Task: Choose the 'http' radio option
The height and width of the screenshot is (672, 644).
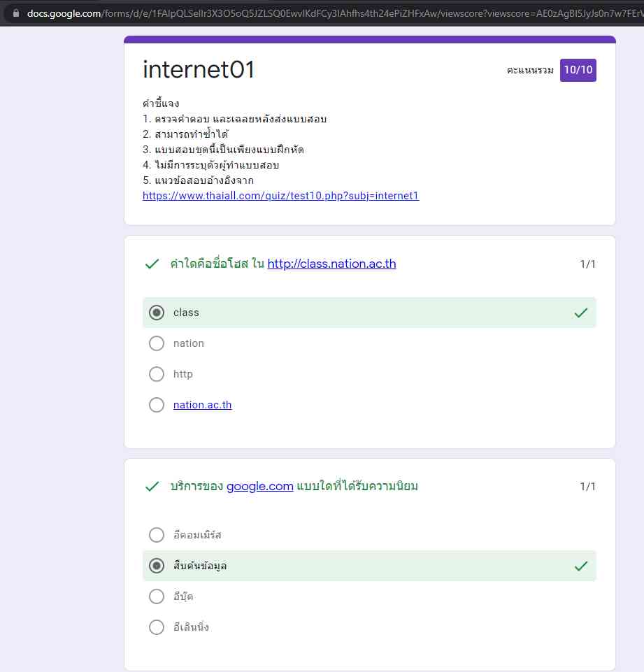Action: click(157, 374)
